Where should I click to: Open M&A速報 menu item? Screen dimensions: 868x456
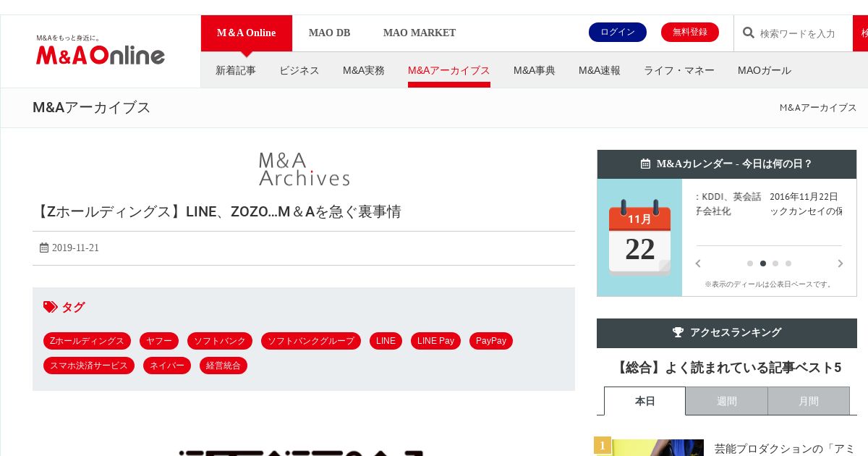[x=600, y=70]
